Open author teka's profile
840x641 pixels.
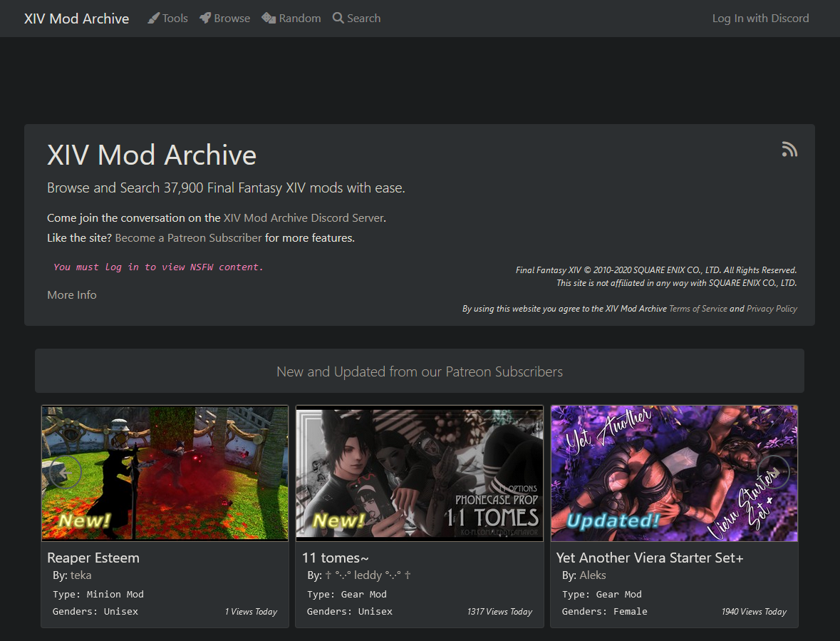click(81, 575)
